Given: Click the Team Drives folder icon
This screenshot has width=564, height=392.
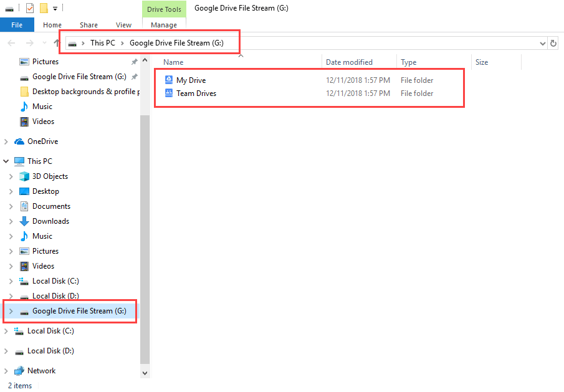Looking at the screenshot, I should (169, 93).
